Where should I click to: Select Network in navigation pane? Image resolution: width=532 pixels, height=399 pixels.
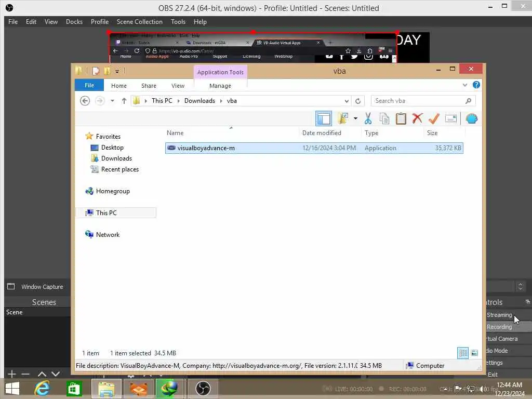[108, 235]
